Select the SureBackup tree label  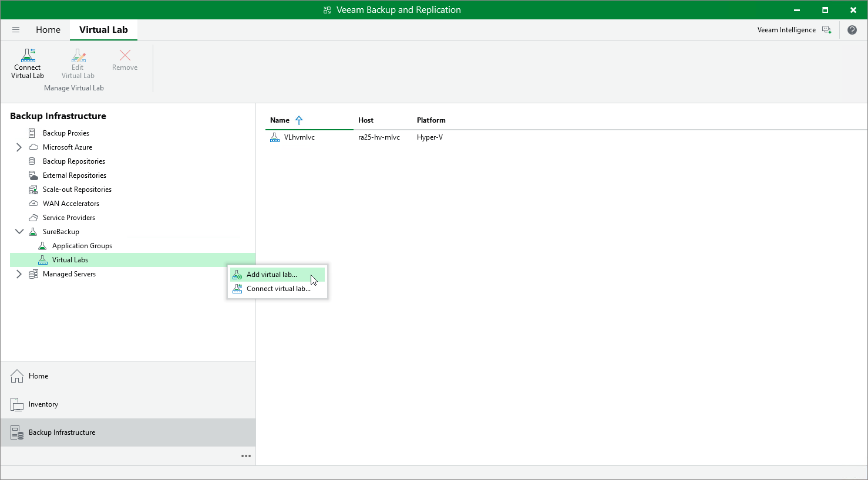tap(61, 232)
